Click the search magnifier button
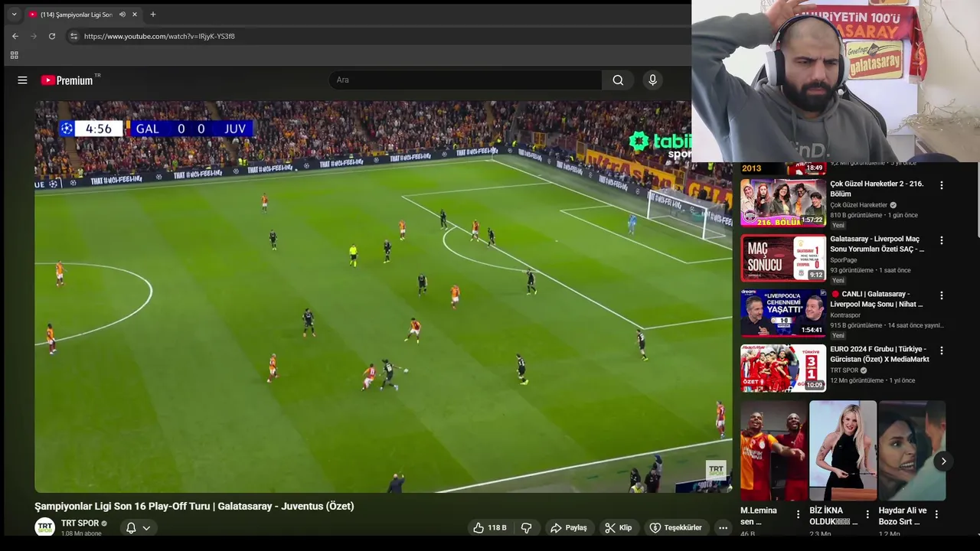The height and width of the screenshot is (551, 980). coord(618,80)
